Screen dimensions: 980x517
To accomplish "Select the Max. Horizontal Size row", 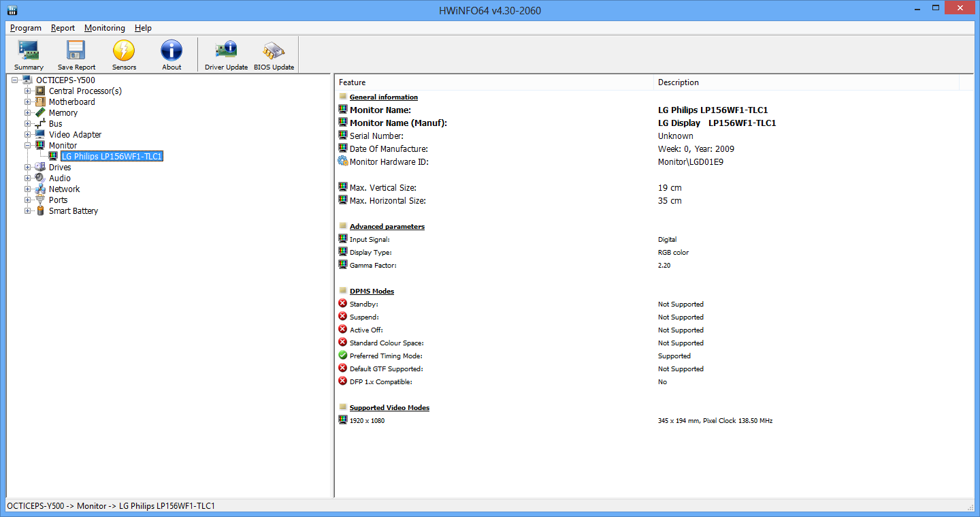I will point(654,200).
